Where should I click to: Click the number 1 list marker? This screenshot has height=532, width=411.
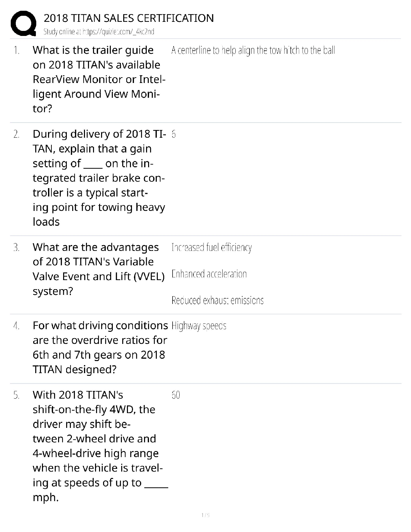tap(16, 50)
